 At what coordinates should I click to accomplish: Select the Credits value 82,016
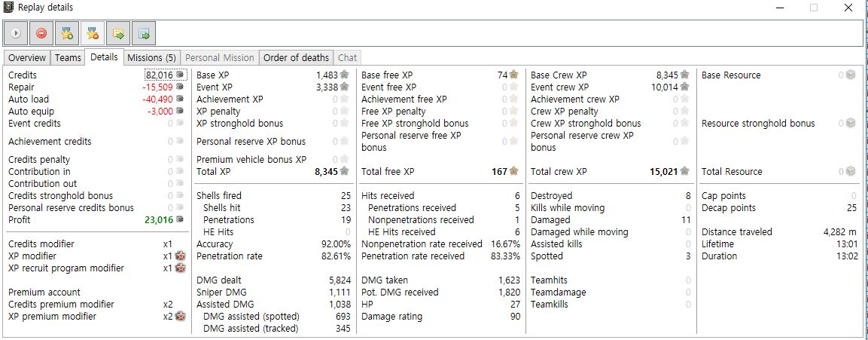pos(160,75)
